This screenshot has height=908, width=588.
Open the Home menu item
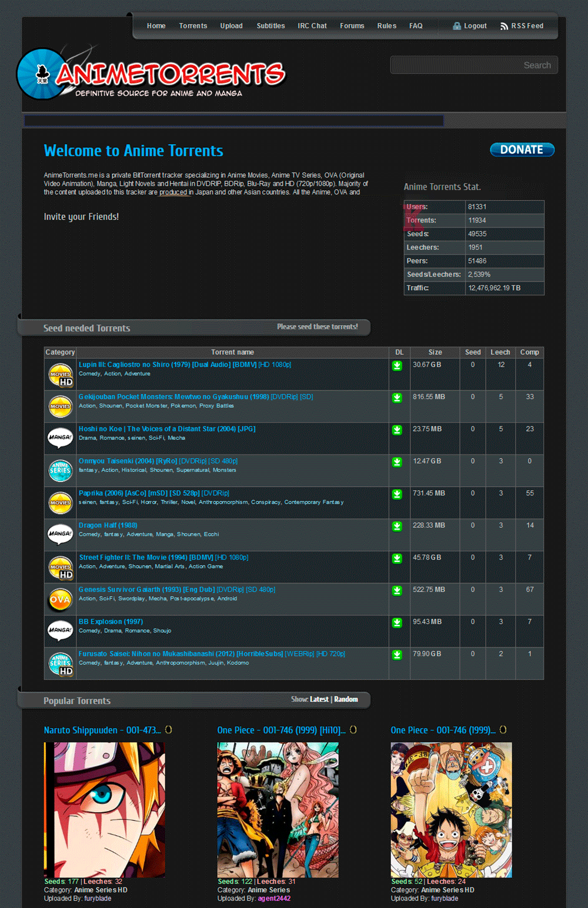coord(156,26)
